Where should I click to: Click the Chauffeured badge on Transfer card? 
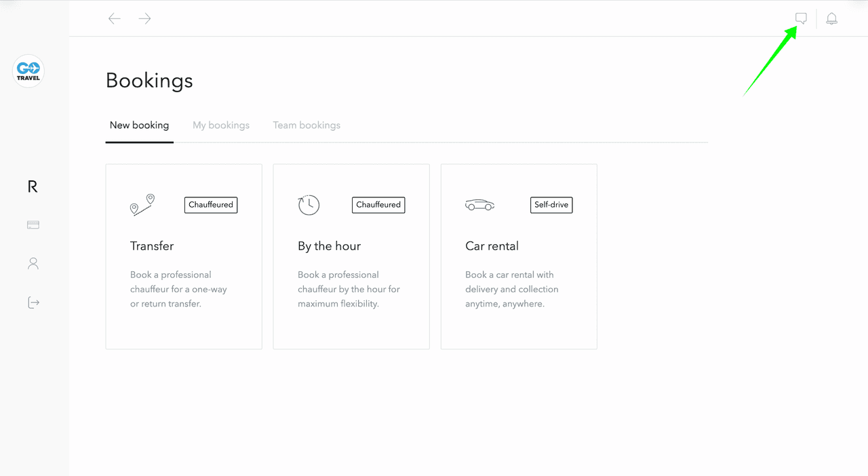click(211, 205)
